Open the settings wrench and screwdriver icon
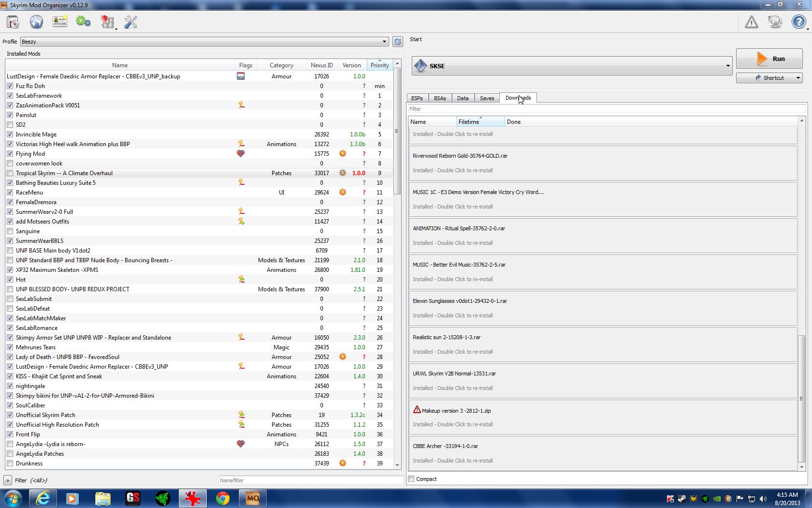The width and height of the screenshot is (812, 508). tap(130, 22)
